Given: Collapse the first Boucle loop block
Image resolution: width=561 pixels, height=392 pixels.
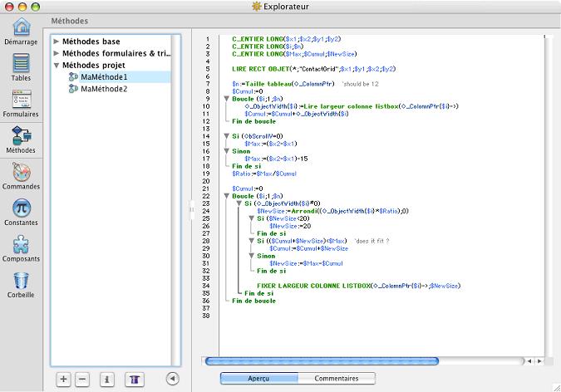Looking at the screenshot, I should [x=228, y=99].
